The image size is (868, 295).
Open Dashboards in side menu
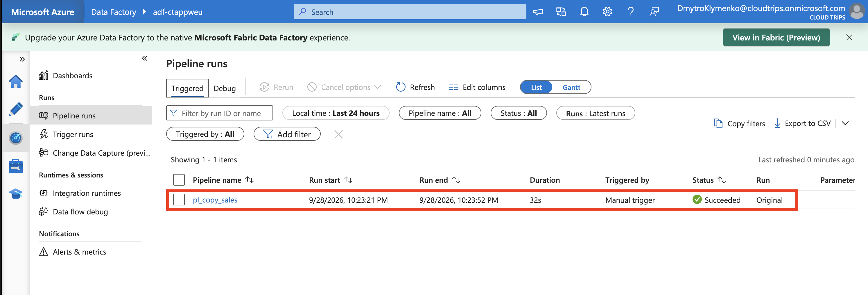click(72, 76)
